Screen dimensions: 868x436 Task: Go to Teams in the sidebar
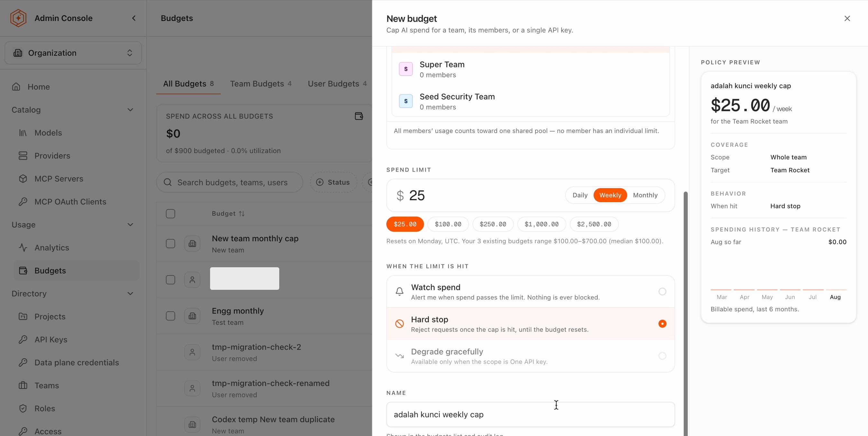[76, 385]
